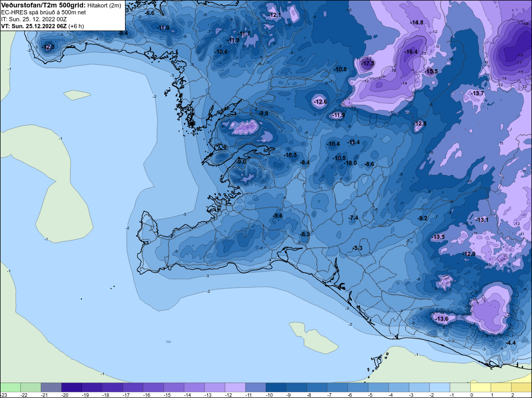Viewport: 532px width, 398px height.
Task: Select the -9.0 temperature value
Action: [x=240, y=162]
